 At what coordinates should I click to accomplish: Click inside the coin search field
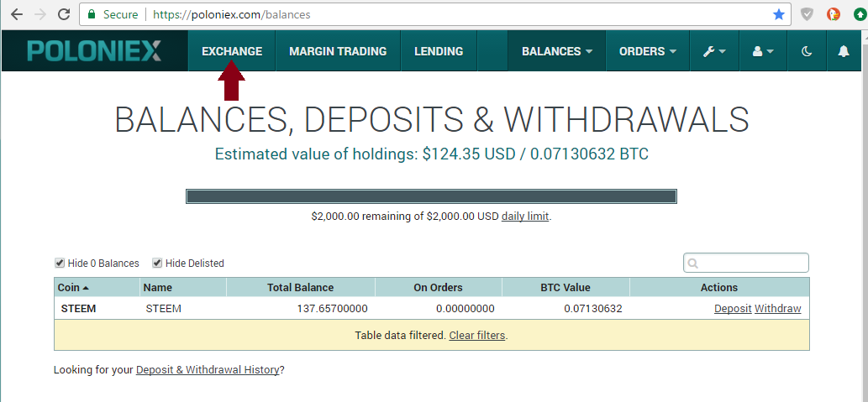click(746, 263)
